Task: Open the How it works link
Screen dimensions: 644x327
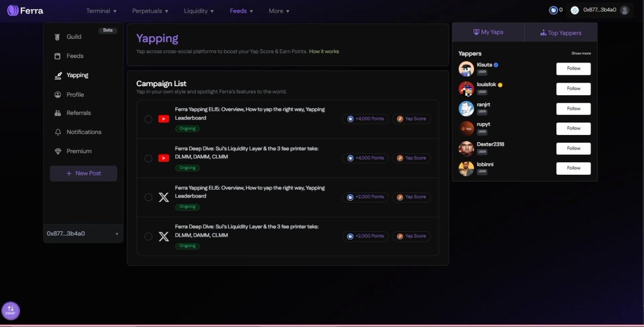Action: (324, 52)
